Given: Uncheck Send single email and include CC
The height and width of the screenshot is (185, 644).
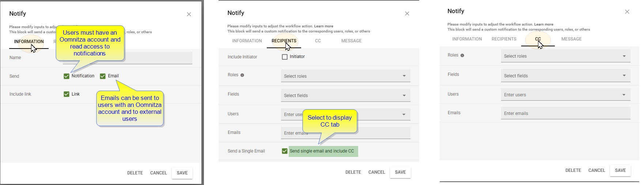Looking at the screenshot, I should [x=285, y=151].
